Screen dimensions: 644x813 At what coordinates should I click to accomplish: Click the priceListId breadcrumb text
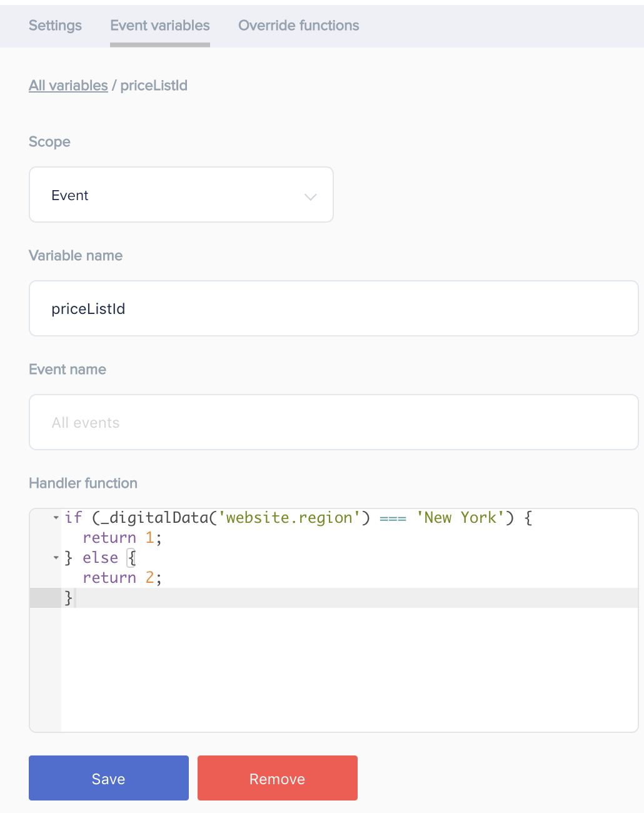point(154,86)
